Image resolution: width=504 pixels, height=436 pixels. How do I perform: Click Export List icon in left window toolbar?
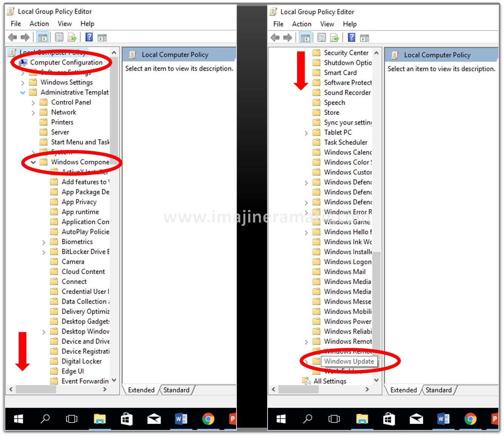pos(72,37)
